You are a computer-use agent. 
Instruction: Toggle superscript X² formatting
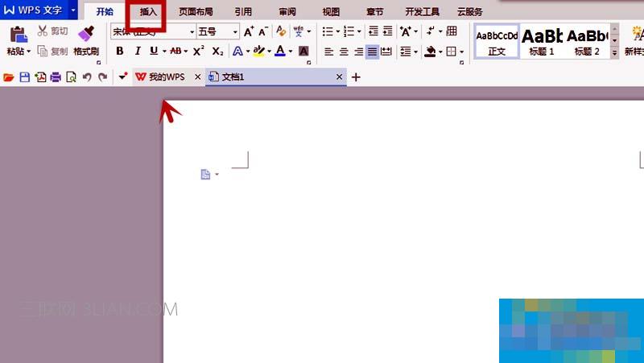pos(199,51)
